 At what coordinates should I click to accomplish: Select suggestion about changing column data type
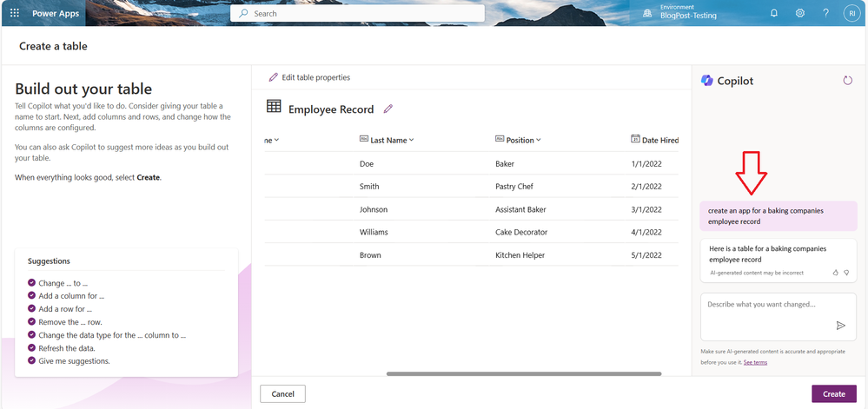[x=112, y=335]
